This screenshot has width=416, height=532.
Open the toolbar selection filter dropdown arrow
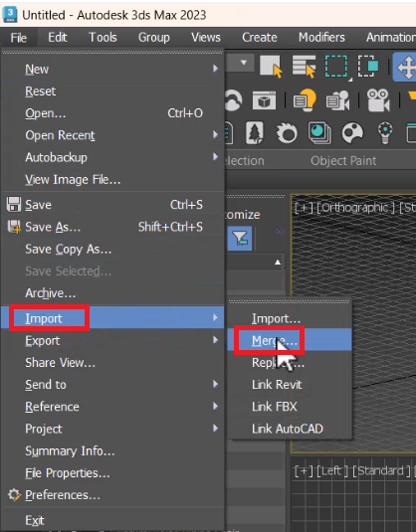[x=243, y=63]
